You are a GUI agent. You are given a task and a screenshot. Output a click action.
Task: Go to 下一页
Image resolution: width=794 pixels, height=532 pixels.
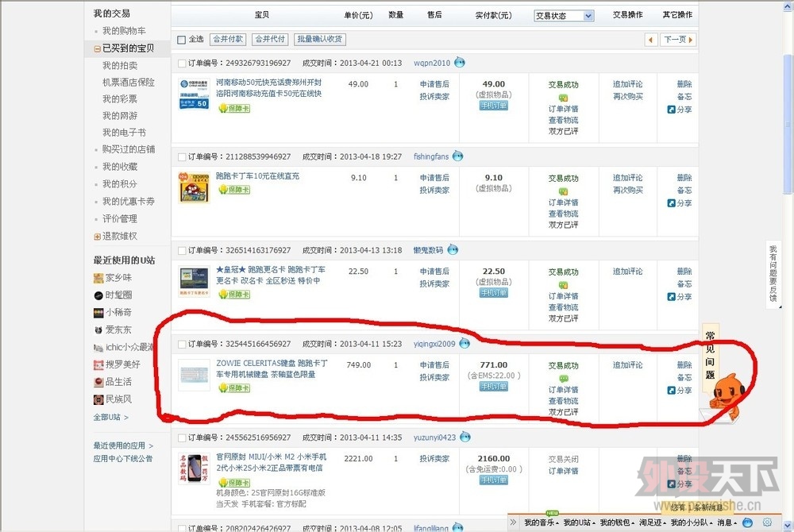[679, 40]
